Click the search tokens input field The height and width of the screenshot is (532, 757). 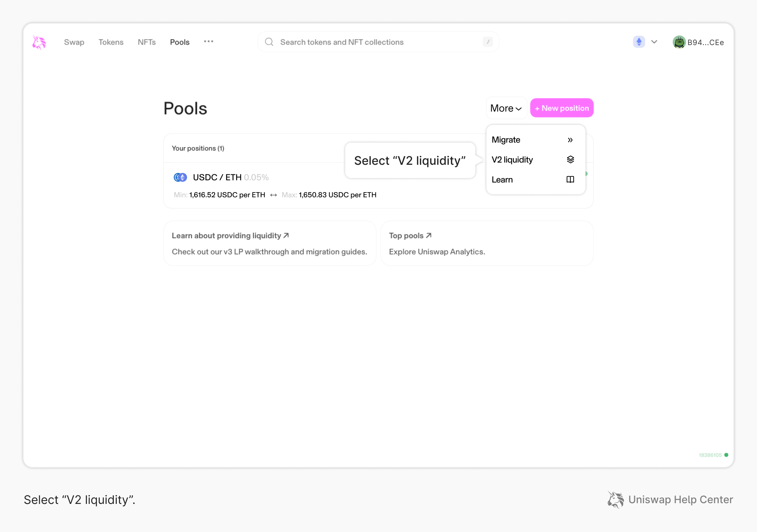pos(370,42)
